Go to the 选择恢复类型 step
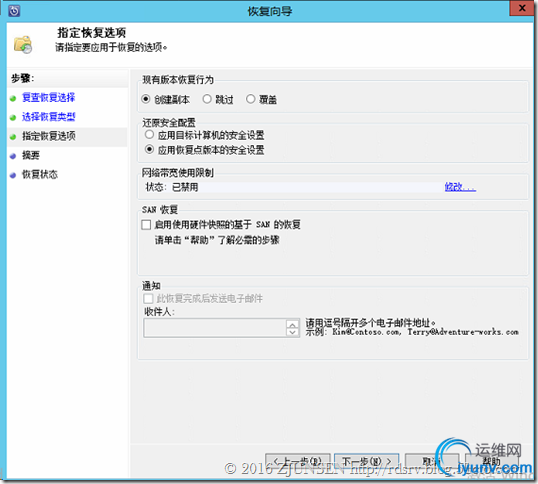 tap(48, 117)
